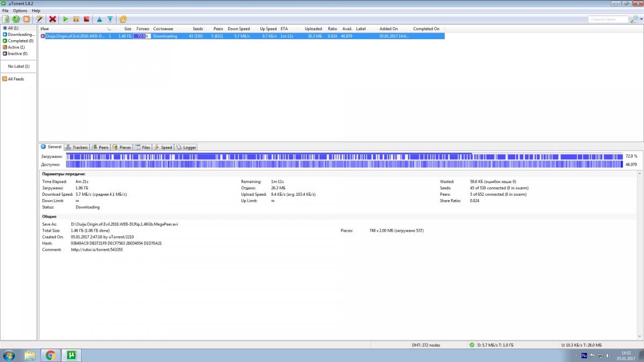Click the download speed status bar entry

[x=495, y=345]
